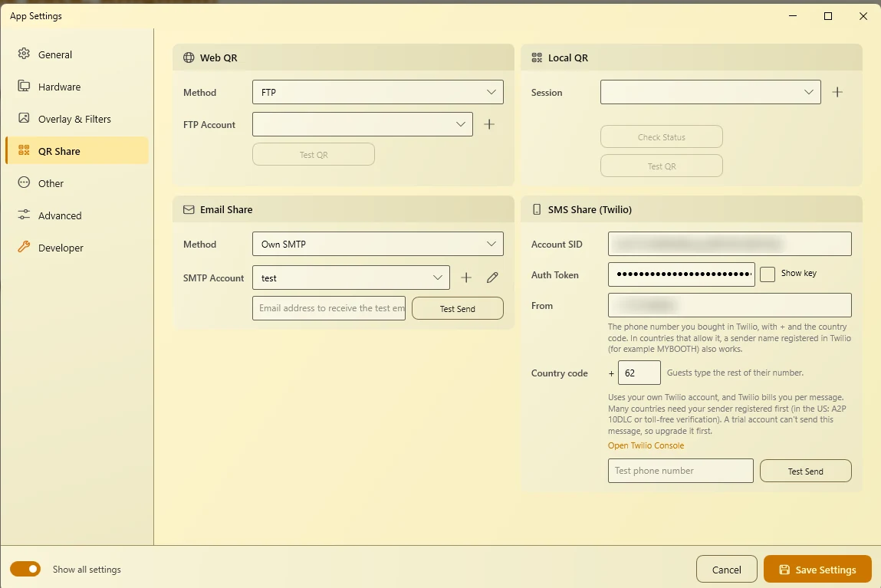Open the Email Method dropdown showing Own SMTP
The height and width of the screenshot is (588, 881).
pyautogui.click(x=377, y=244)
